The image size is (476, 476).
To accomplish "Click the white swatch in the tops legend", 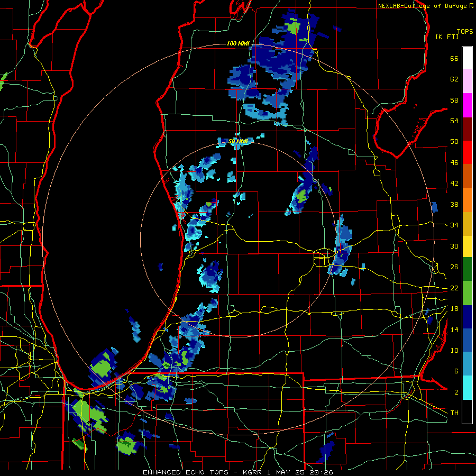I will [x=467, y=58].
